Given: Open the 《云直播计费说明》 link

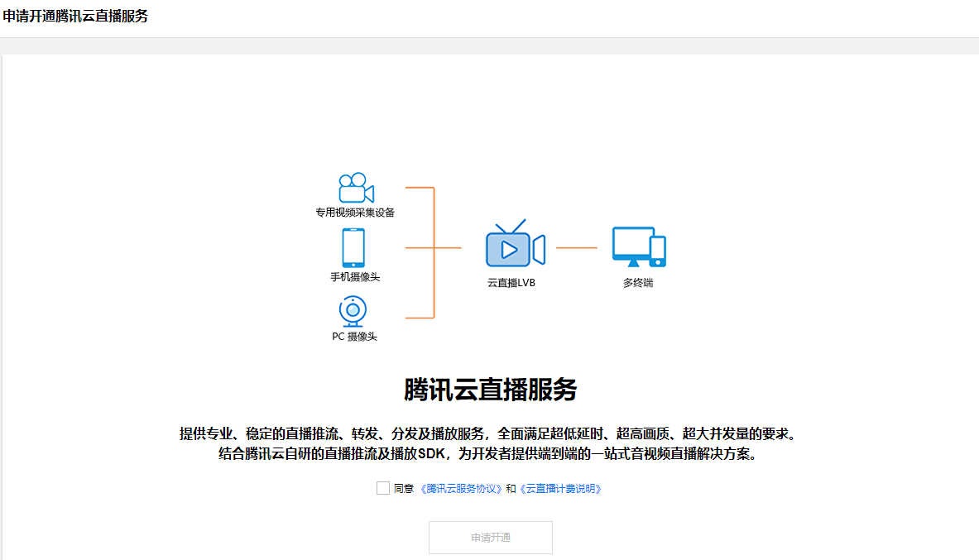Looking at the screenshot, I should [x=560, y=489].
